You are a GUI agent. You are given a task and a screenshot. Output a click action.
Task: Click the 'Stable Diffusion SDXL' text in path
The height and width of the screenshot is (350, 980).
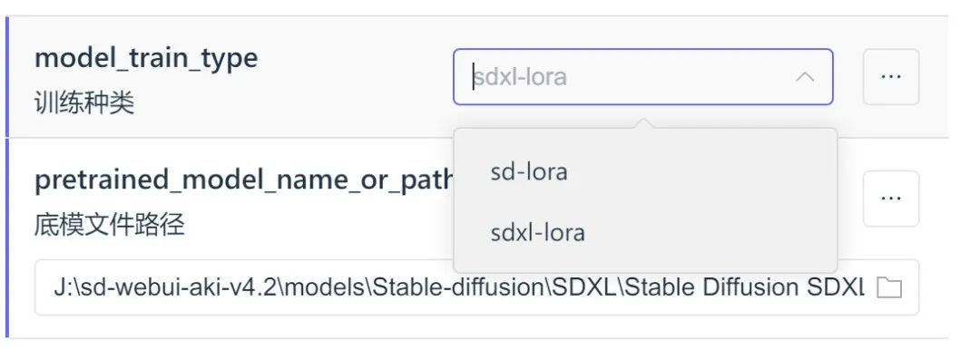click(745, 287)
